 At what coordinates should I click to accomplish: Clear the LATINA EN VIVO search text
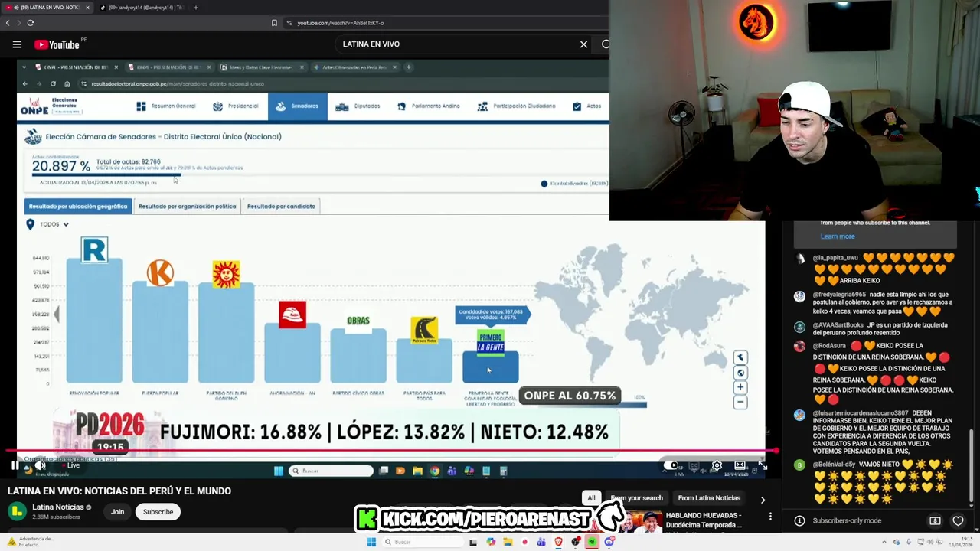coord(583,44)
